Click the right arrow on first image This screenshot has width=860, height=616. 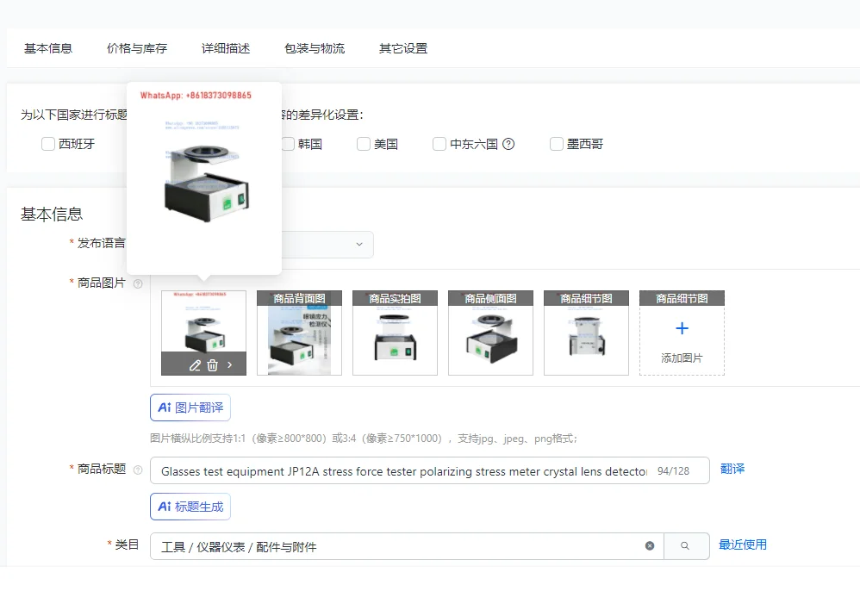tap(230, 364)
